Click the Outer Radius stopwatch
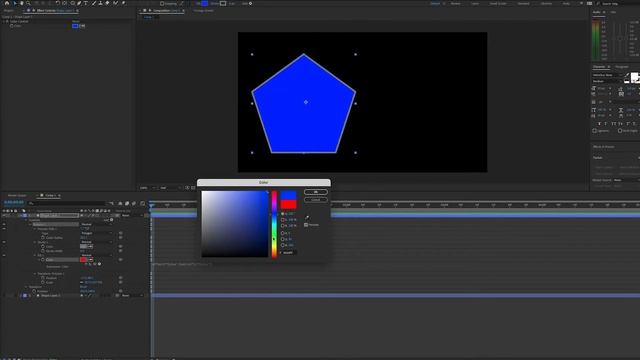The image size is (640, 360). pos(43,238)
